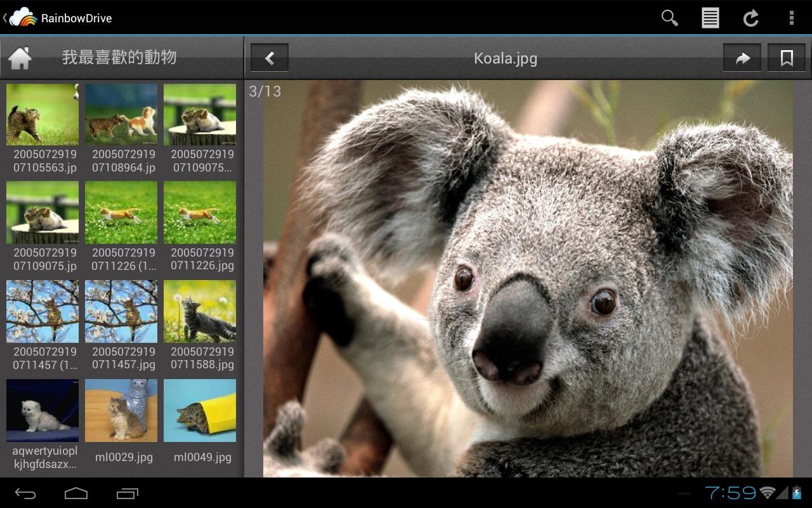Open the ml0029.jpg thumbnail
The image size is (812, 508).
click(x=121, y=411)
